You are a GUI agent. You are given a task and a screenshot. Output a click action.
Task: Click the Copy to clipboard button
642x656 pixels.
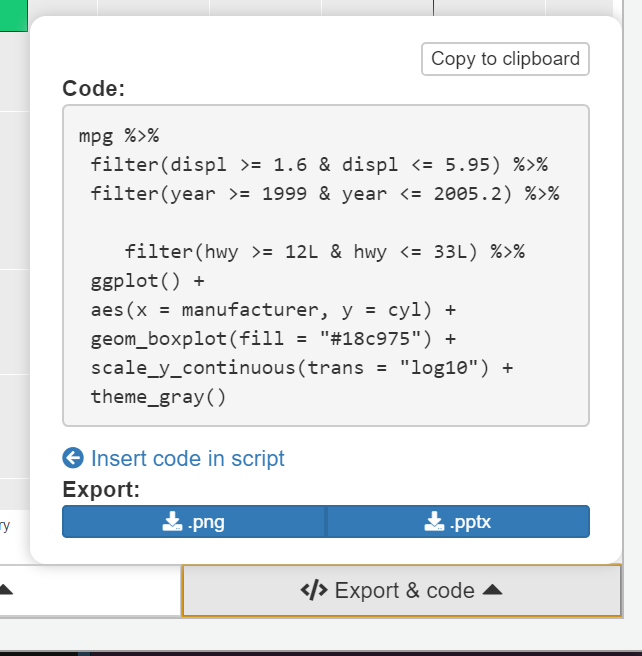505,59
